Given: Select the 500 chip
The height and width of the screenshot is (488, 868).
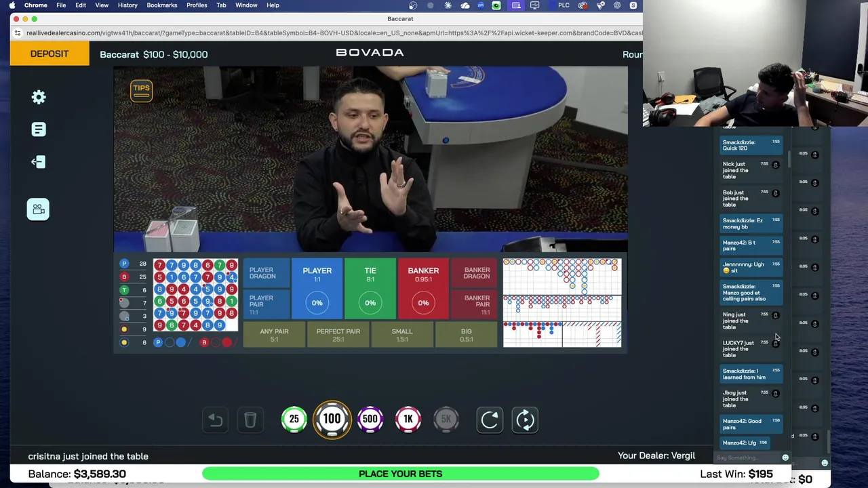Looking at the screenshot, I should [370, 420].
